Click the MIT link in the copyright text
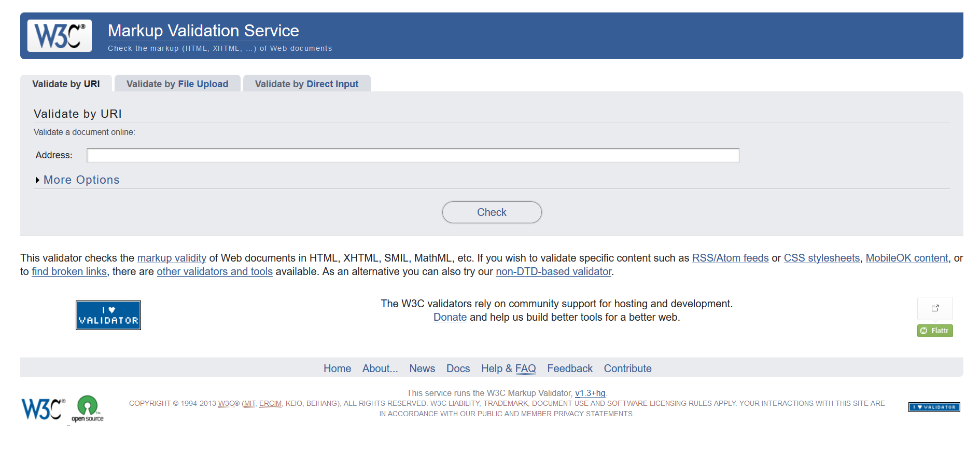 coord(249,403)
